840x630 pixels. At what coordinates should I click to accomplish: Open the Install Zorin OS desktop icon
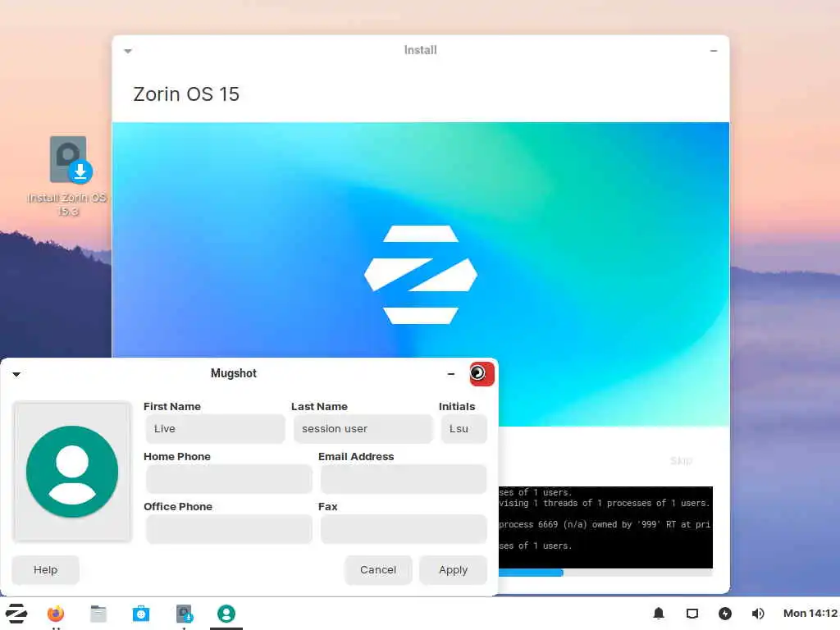point(68,176)
